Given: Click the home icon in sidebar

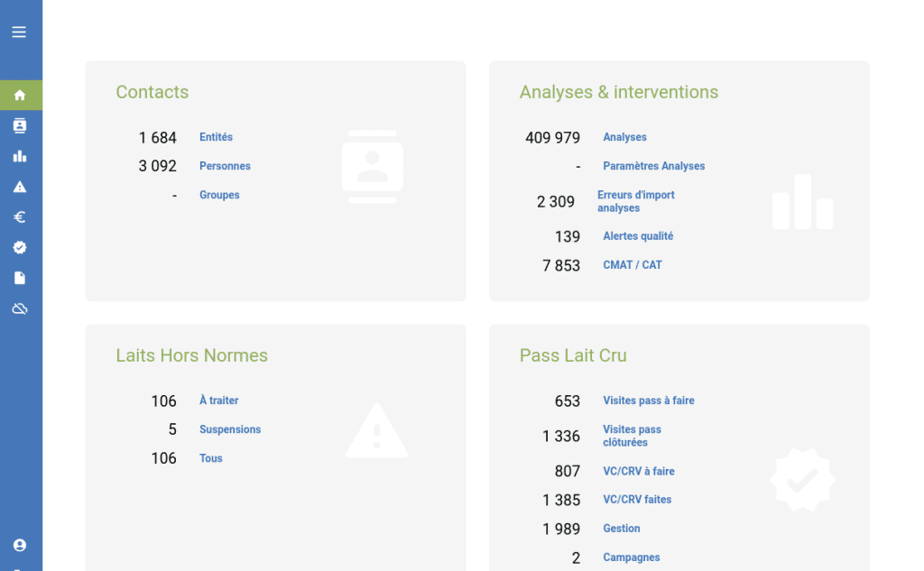Looking at the screenshot, I should [20, 95].
